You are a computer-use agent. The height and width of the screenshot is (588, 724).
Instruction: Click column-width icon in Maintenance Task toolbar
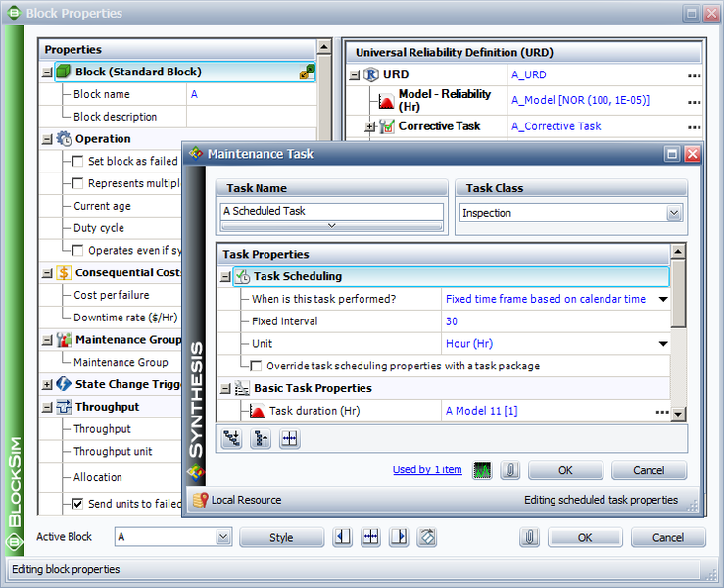tap(290, 439)
